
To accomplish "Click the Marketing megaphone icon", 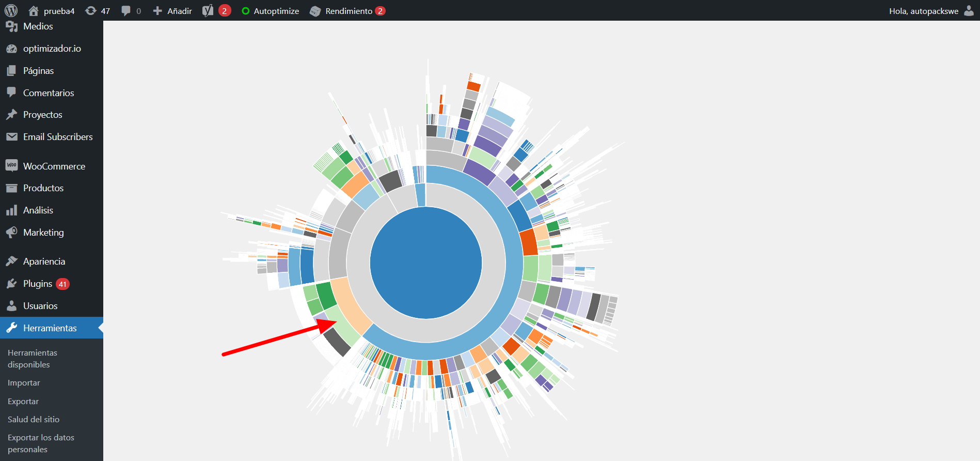I will pyautogui.click(x=11, y=233).
